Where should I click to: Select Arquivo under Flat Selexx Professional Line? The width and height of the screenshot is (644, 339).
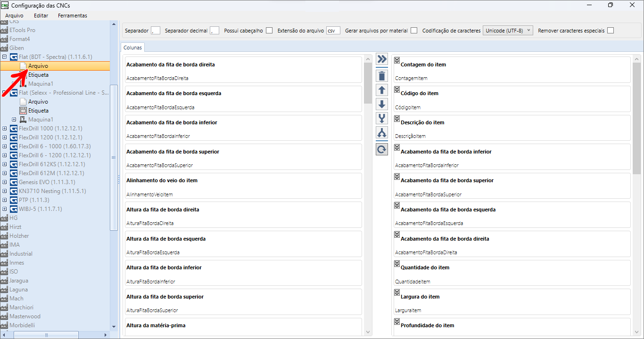(x=38, y=102)
